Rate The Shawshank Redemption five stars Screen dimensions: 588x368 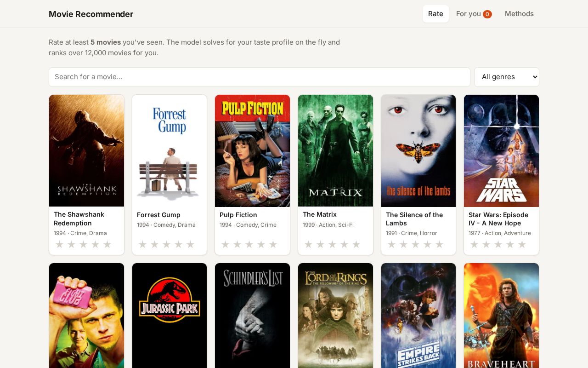107,245
